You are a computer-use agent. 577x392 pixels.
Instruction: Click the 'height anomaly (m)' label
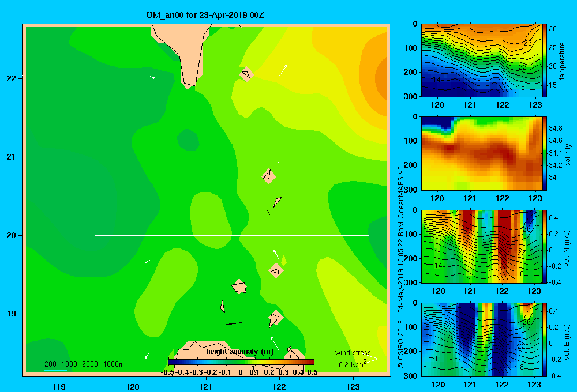click(240, 352)
